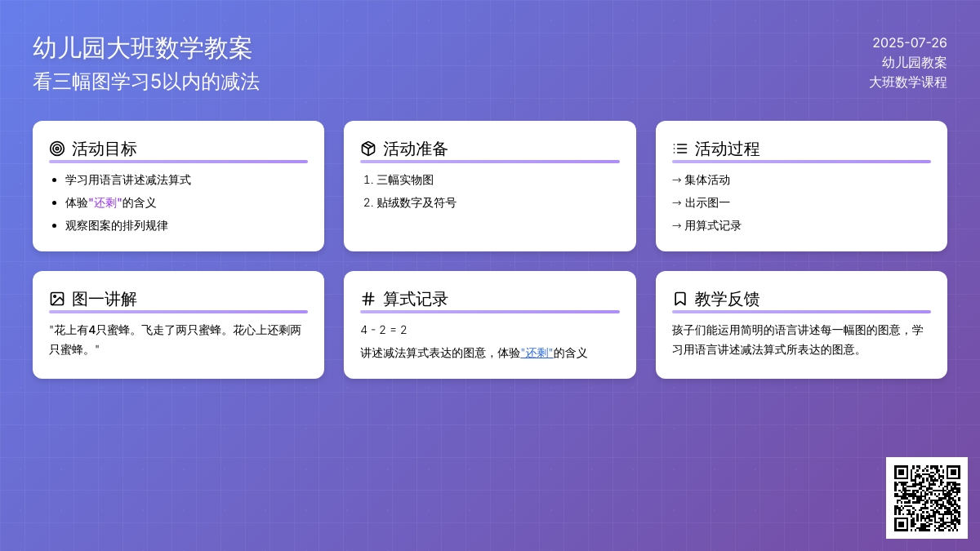The image size is (980, 551).
Task: Click 幼儿园教案 under the date
Action: pos(915,62)
